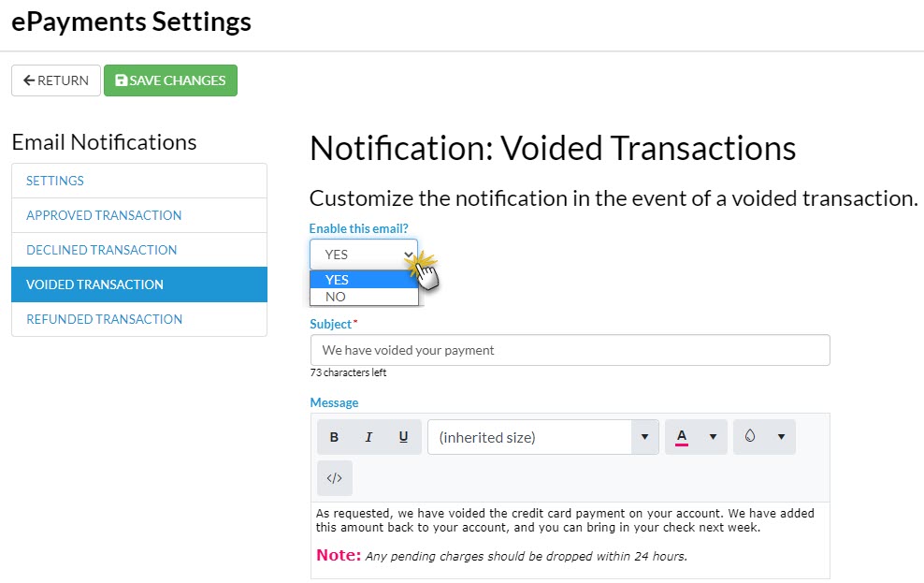This screenshot has height=583, width=924.
Task: Apply italic formatting in message toolbar
Action: pyautogui.click(x=368, y=437)
